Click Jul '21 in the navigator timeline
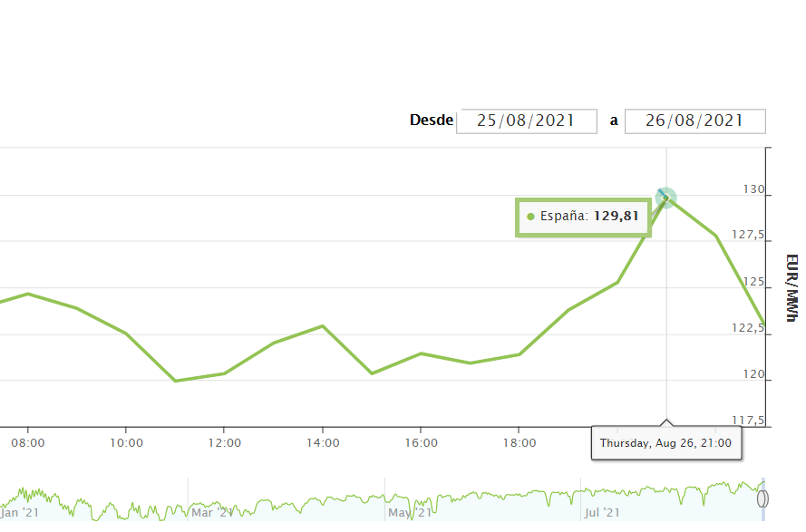Screen dimensions: 806x532 [602, 512]
